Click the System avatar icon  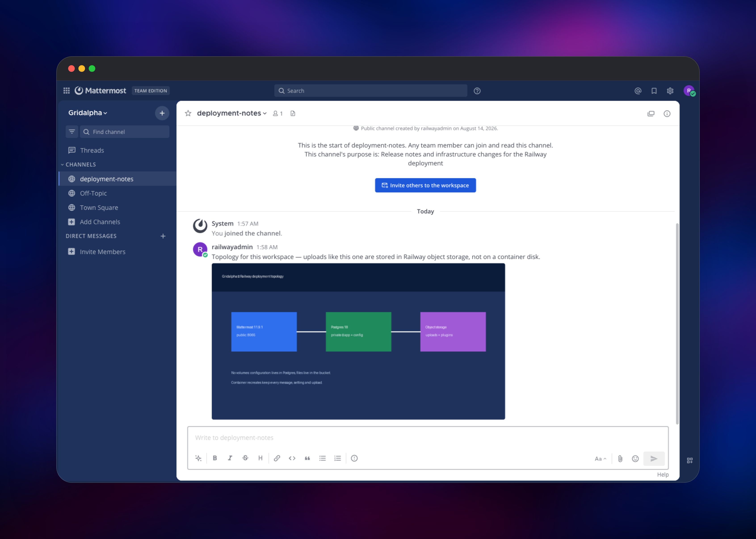coord(200,226)
